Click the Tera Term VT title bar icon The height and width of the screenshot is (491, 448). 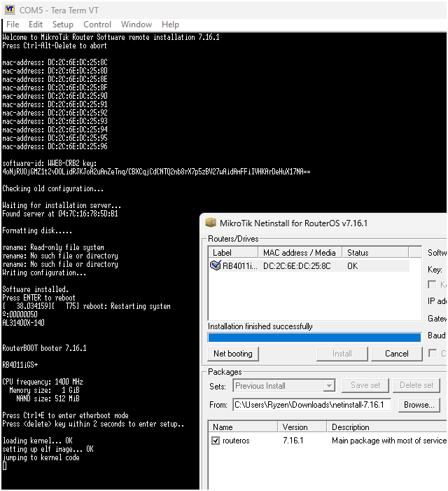pos(10,9)
